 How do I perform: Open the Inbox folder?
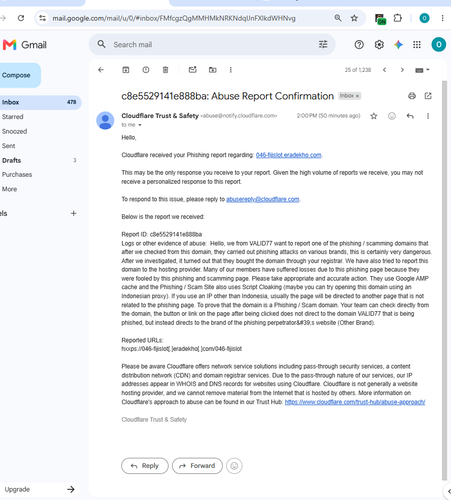tap(40, 102)
